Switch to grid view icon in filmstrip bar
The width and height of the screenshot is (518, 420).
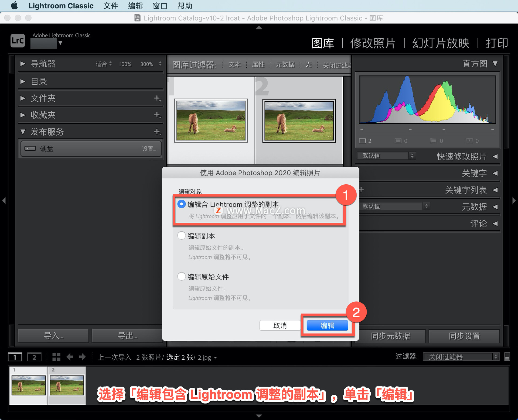coord(56,357)
